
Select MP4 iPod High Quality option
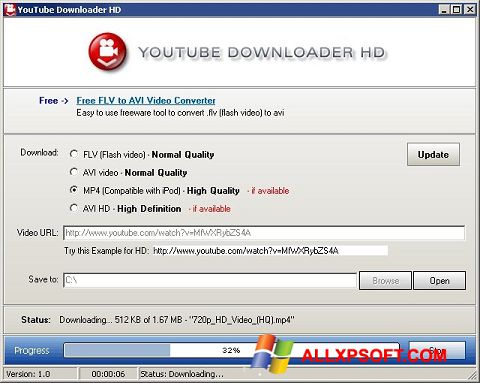(x=74, y=190)
